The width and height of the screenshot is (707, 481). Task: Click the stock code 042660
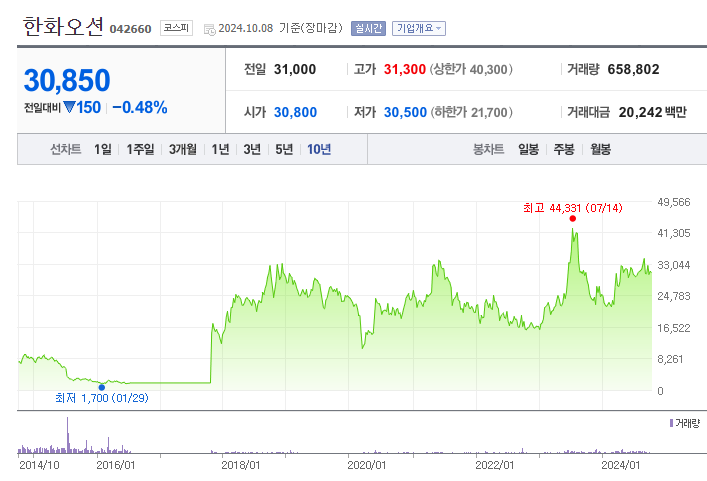[x=130, y=29]
